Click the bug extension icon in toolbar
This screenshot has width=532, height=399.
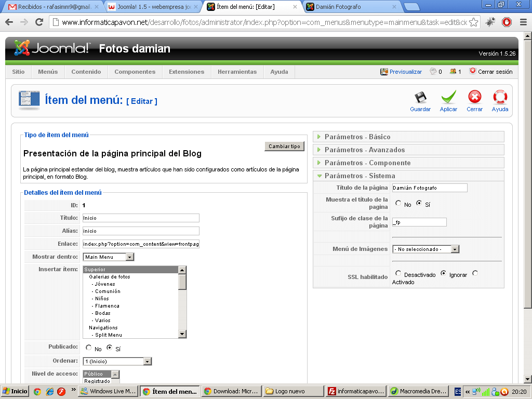[x=490, y=22]
